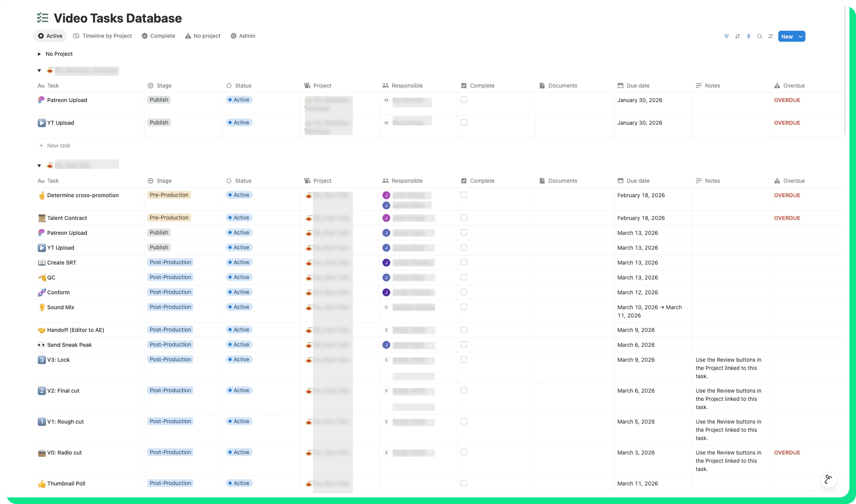Click the Due date column header

637,85
